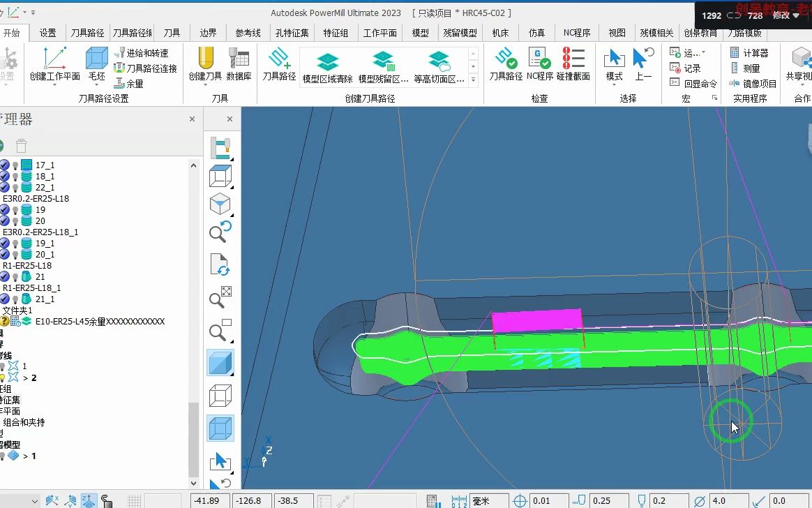
Task: Expand the 创建工作平面 dropdown arrow
Action: 54,85
